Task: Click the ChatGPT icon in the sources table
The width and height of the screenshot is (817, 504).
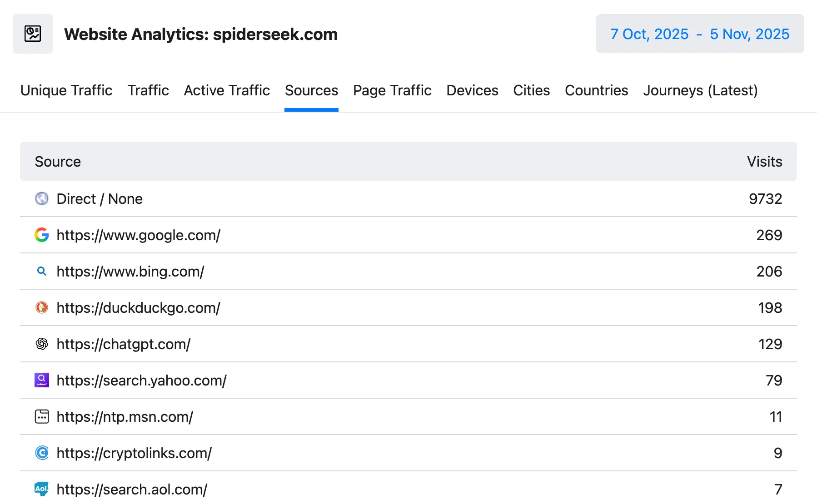Action: point(42,344)
